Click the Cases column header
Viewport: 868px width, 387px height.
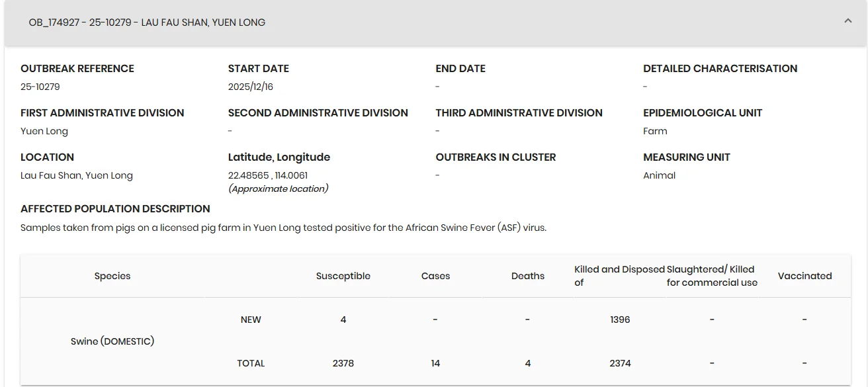coord(435,276)
